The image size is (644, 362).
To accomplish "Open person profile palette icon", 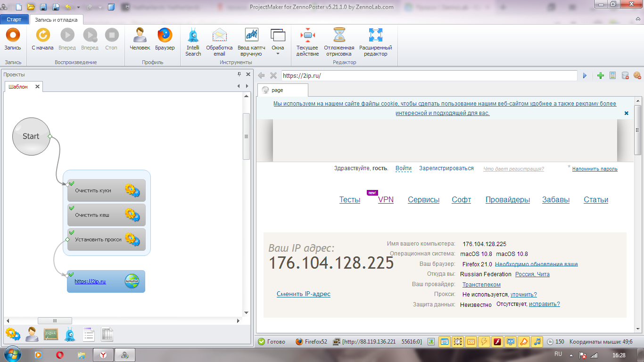I will click(32, 334).
